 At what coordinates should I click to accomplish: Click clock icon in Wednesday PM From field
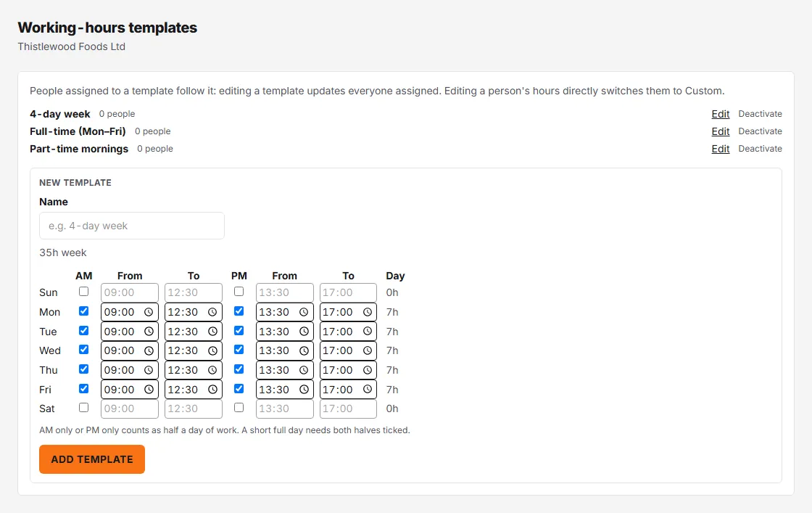[304, 350]
